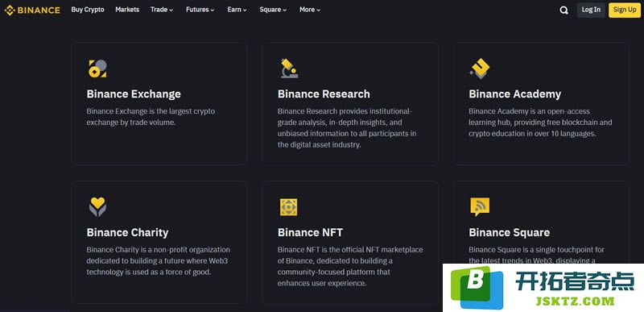The height and width of the screenshot is (312, 644).
Task: Click the Binance Exchange coin icon
Action: pyautogui.click(x=97, y=69)
